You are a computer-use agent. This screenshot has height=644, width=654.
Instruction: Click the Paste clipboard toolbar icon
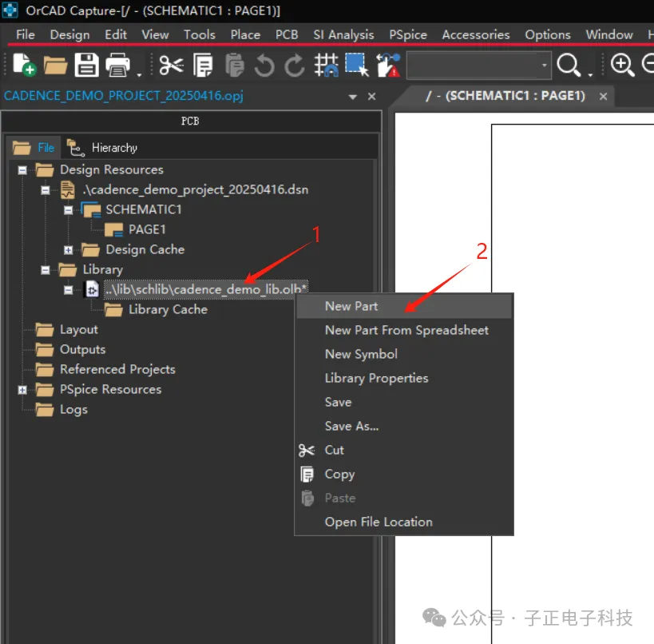pos(235,65)
